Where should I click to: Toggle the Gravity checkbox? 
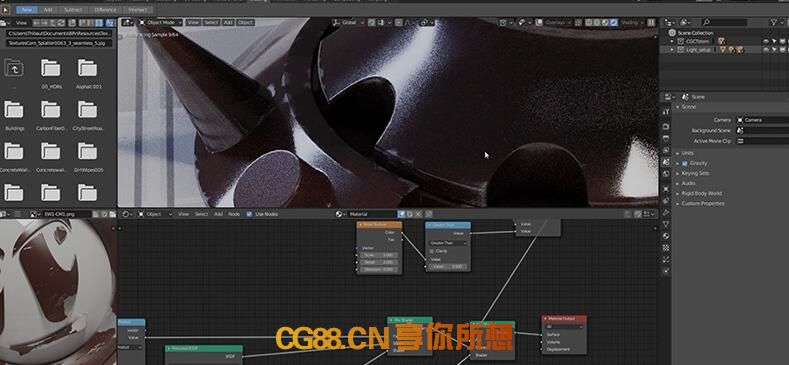click(x=685, y=163)
